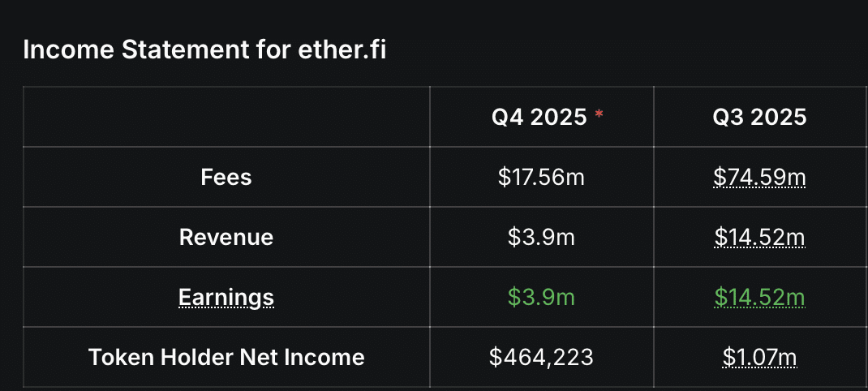868x391 pixels.
Task: Open the Q3 2025 Revenue value link
Action: coord(759,237)
